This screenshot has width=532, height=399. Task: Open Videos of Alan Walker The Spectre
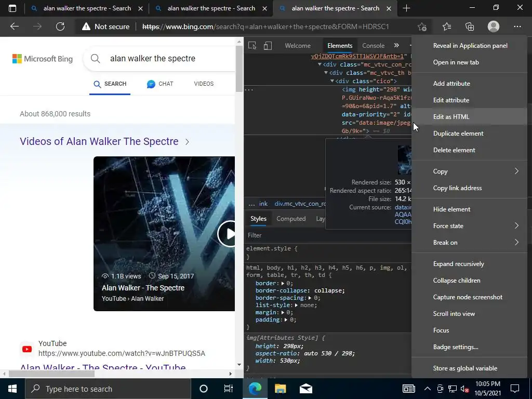[104, 141]
